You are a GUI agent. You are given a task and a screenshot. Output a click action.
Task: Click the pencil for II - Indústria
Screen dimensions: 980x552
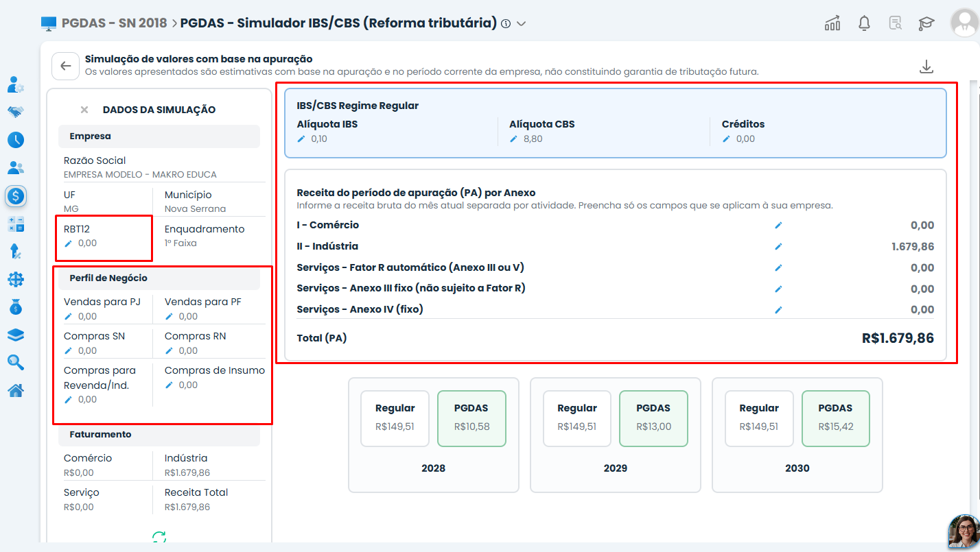[778, 246]
